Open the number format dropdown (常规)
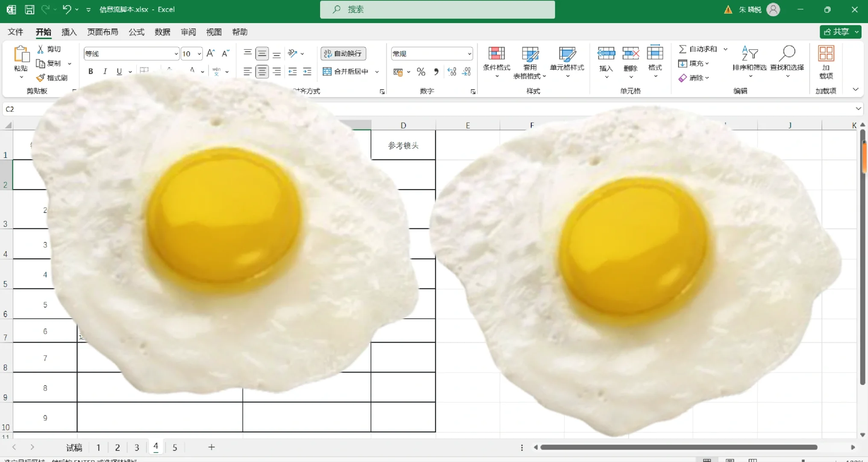Screen dimensions: 868x462 (x=469, y=54)
